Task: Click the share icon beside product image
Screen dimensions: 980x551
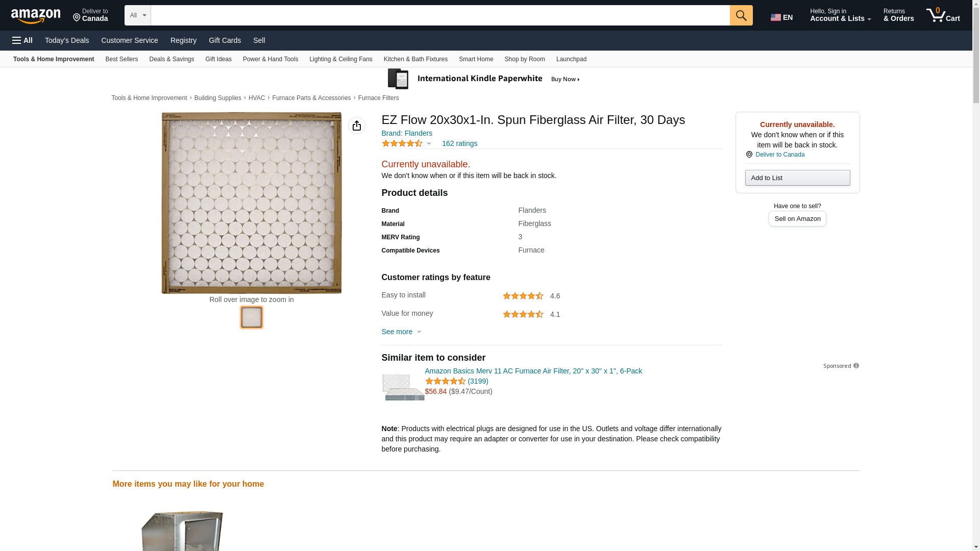Action: [356, 126]
